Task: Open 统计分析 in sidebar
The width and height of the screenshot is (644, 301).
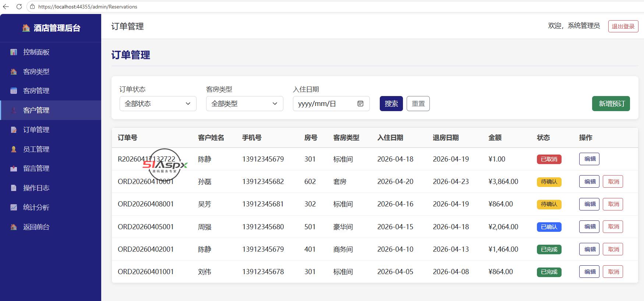Action: (51, 208)
